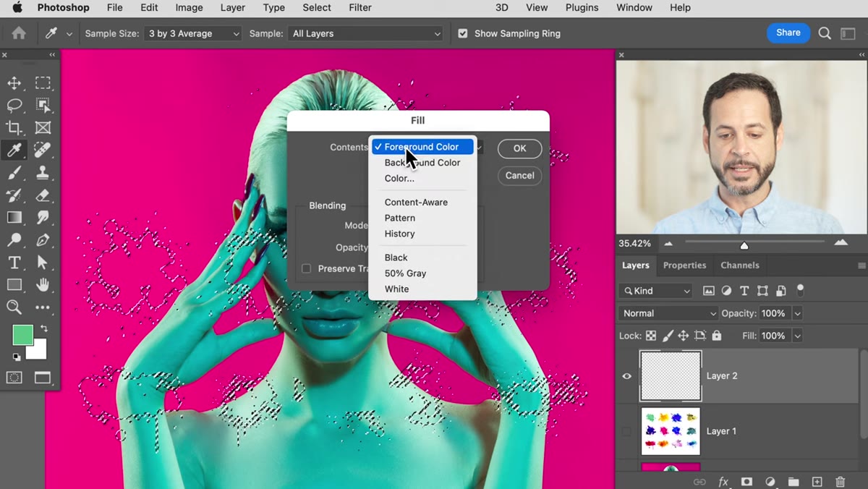868x489 pixels.
Task: Click the foreground green color swatch
Action: coord(22,335)
